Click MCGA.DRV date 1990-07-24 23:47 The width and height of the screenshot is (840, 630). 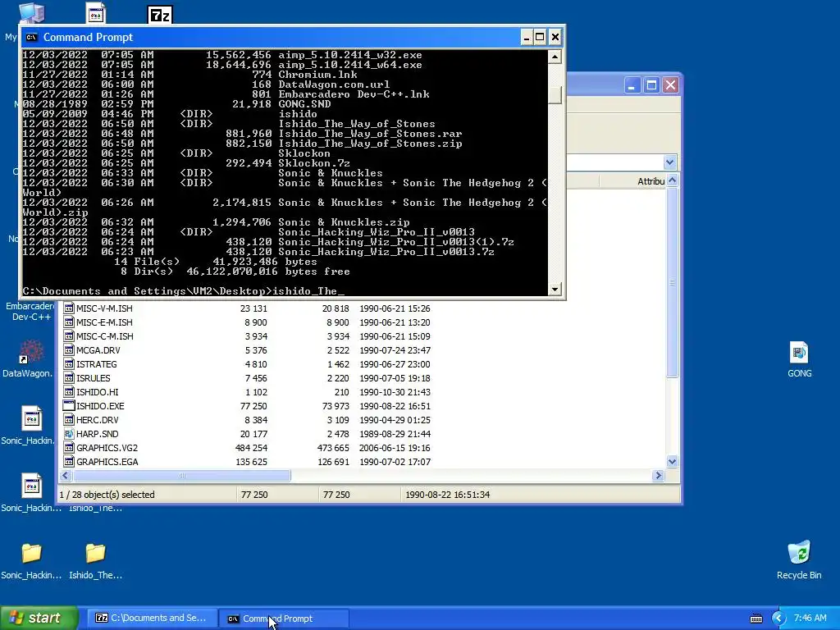(x=395, y=350)
